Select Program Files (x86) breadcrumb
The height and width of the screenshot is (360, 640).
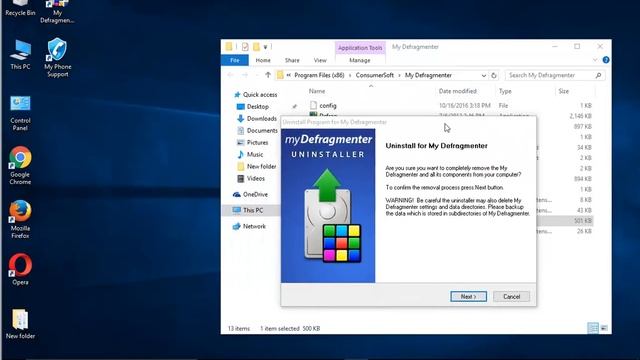click(319, 75)
